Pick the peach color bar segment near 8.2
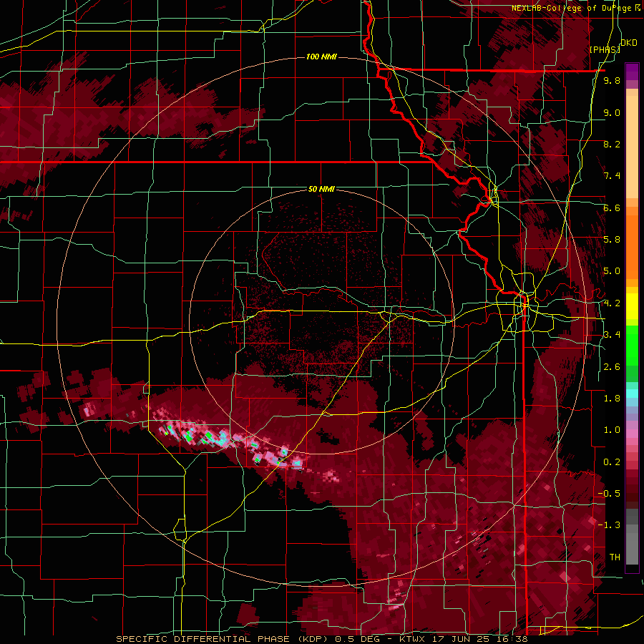 tap(632, 148)
